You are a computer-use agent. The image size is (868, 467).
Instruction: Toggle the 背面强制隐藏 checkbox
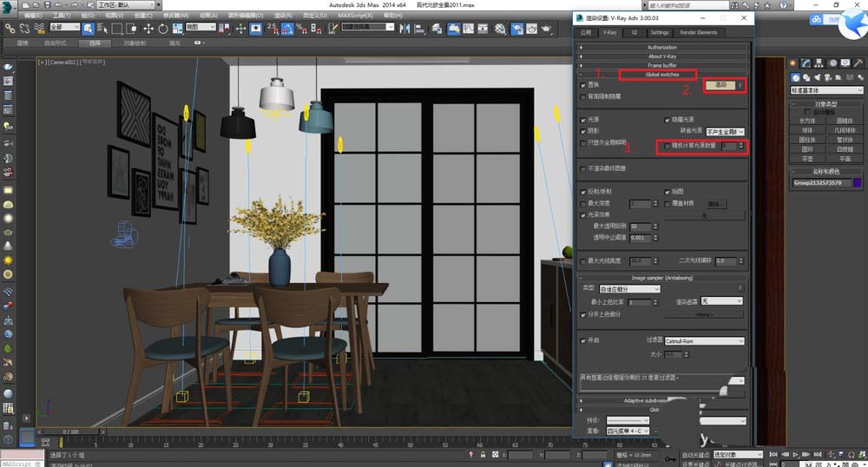click(x=582, y=97)
